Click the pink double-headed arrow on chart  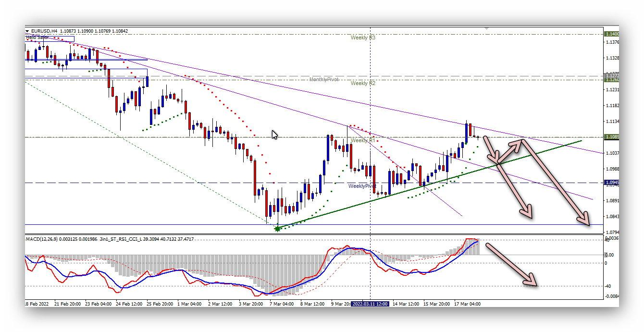coord(510,152)
